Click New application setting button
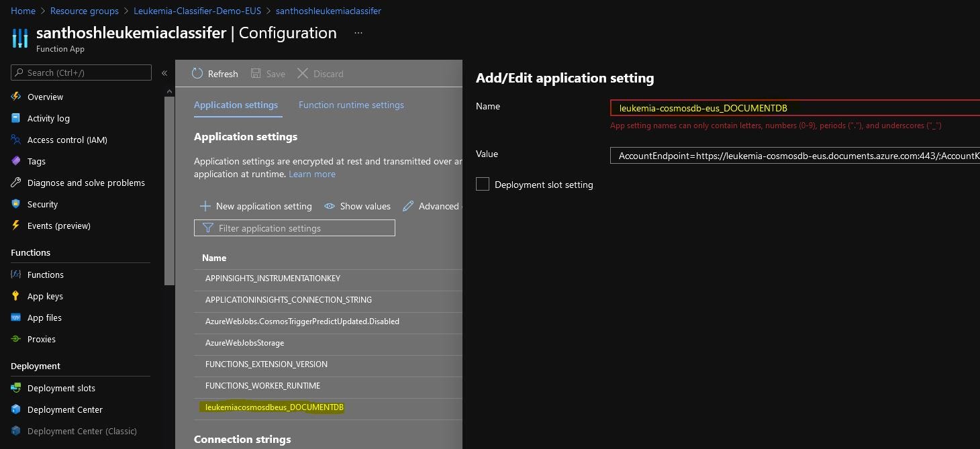Viewport: 980px width, 449px height. click(256, 206)
